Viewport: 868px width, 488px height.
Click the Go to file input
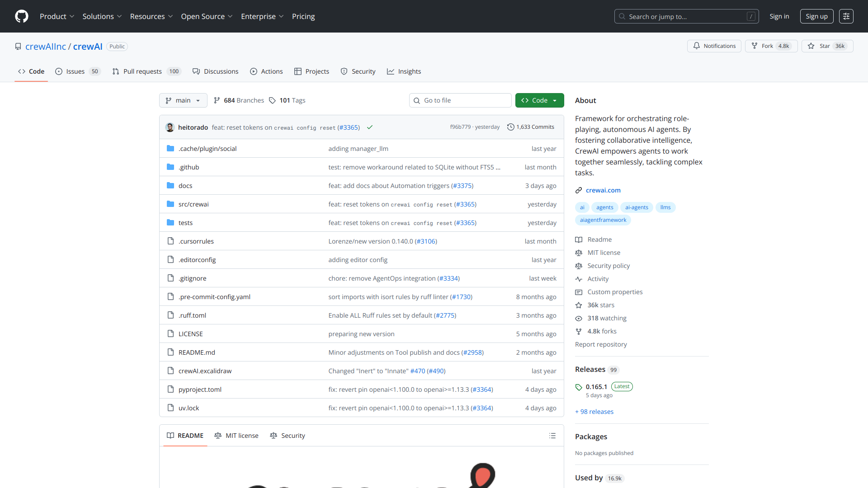point(460,100)
